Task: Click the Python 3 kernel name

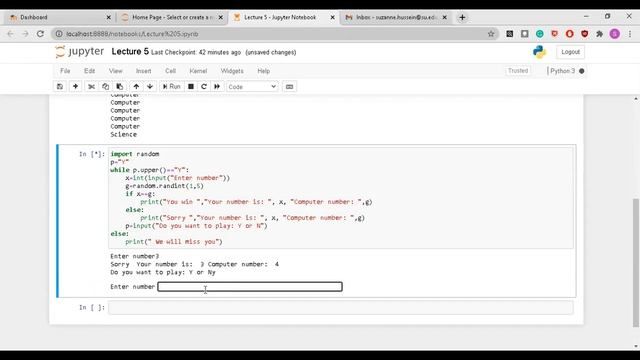Action: [x=562, y=71]
